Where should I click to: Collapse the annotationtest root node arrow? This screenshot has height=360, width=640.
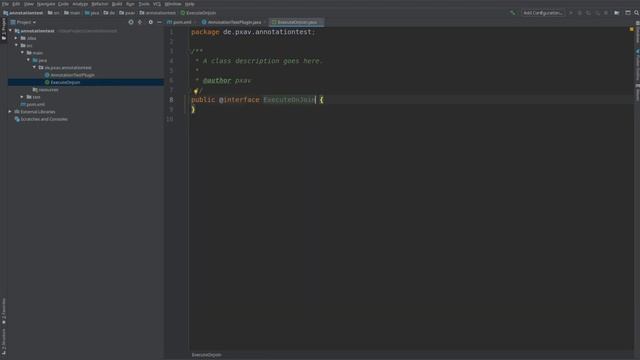pyautogui.click(x=11, y=31)
